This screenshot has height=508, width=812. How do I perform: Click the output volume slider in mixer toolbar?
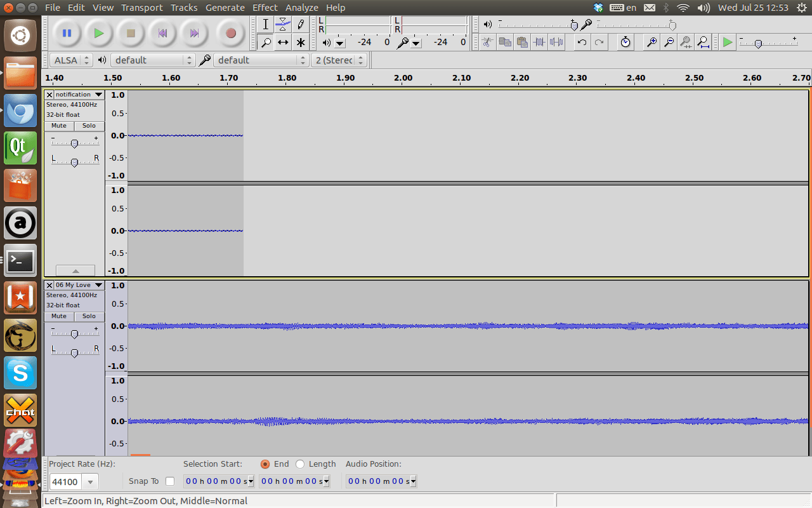point(538,25)
